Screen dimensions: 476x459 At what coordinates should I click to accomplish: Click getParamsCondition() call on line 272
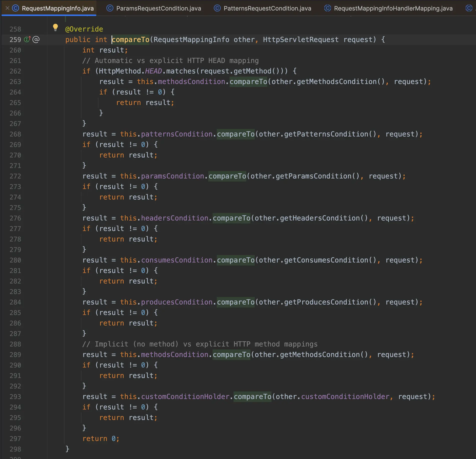pos(317,176)
